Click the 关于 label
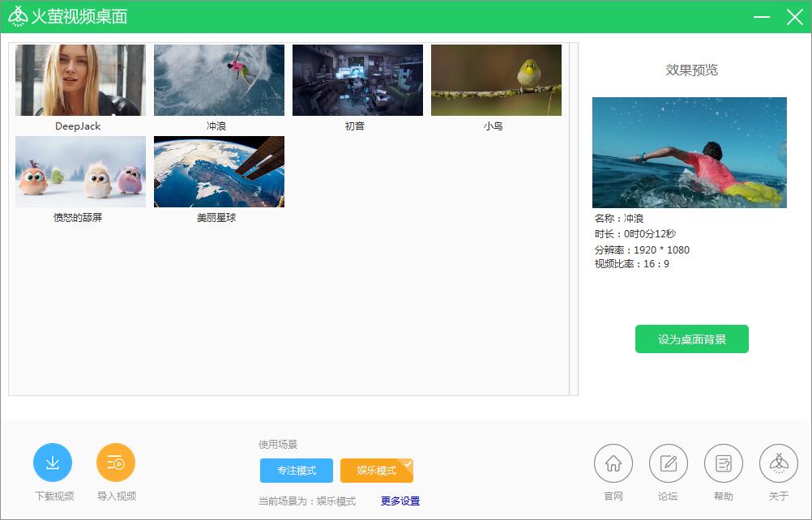 tap(778, 497)
